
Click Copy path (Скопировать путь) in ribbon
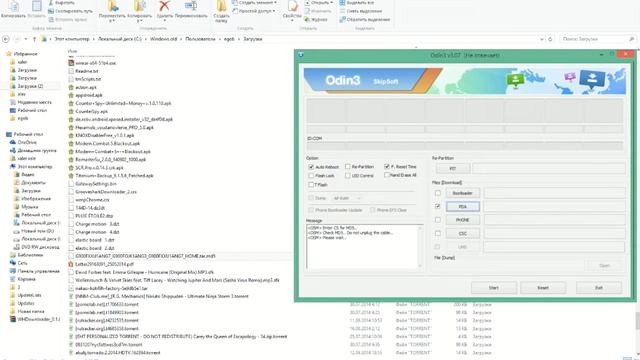click(x=70, y=11)
